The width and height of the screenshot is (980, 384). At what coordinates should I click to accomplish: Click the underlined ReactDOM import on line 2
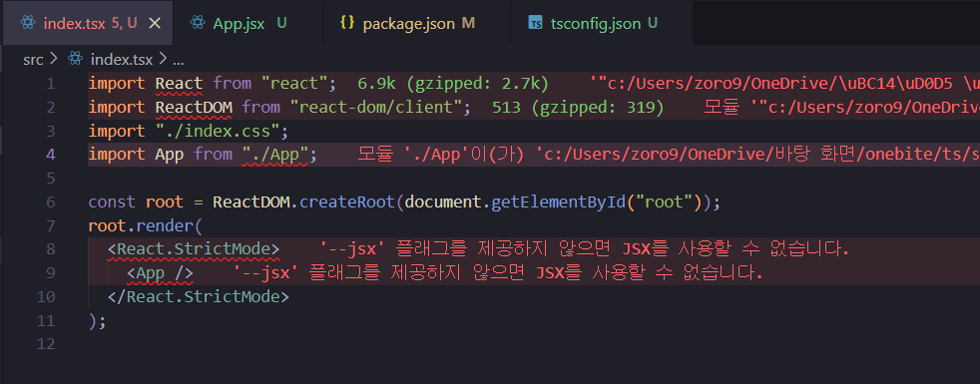coord(194,108)
